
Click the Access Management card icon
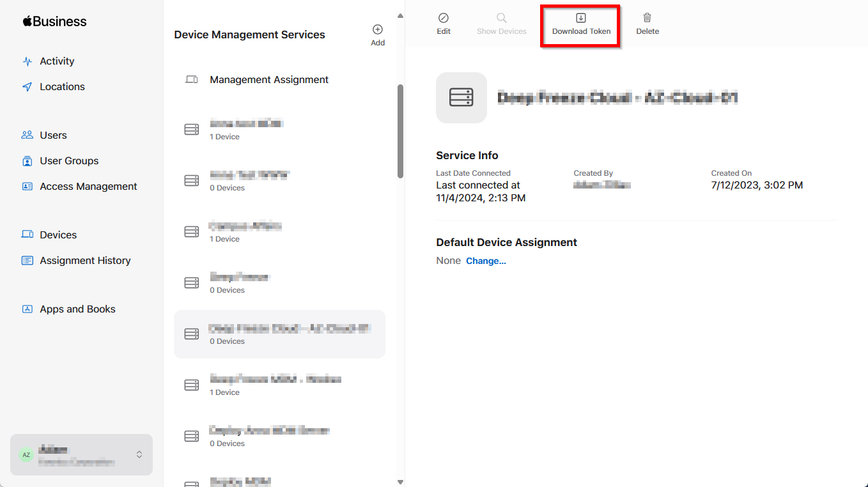[27, 187]
